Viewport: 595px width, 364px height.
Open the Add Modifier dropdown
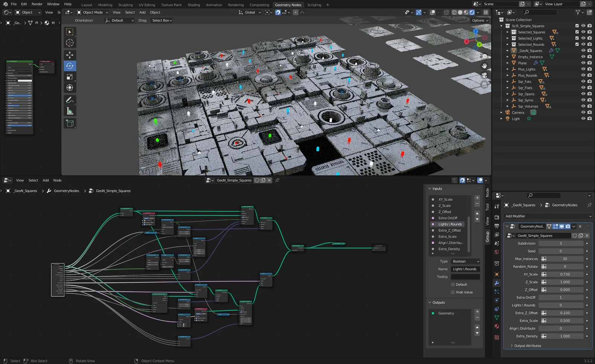click(547, 216)
